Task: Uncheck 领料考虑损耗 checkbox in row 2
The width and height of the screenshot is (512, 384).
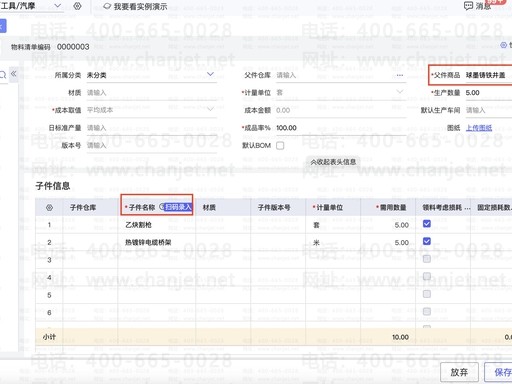Action: coord(427,241)
